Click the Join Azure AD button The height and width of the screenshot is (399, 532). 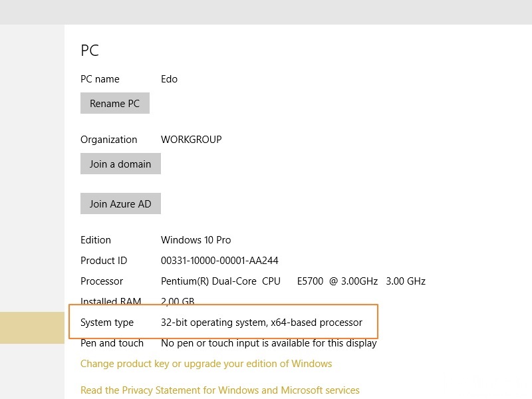(x=120, y=203)
